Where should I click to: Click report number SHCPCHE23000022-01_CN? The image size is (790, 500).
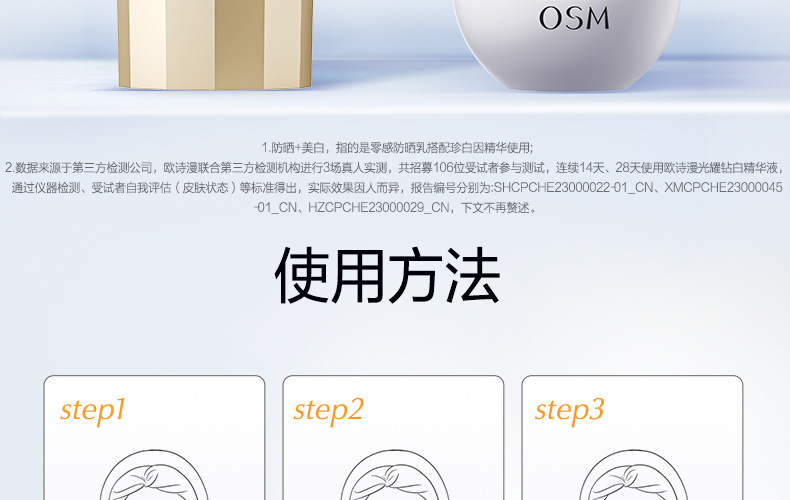click(573, 188)
